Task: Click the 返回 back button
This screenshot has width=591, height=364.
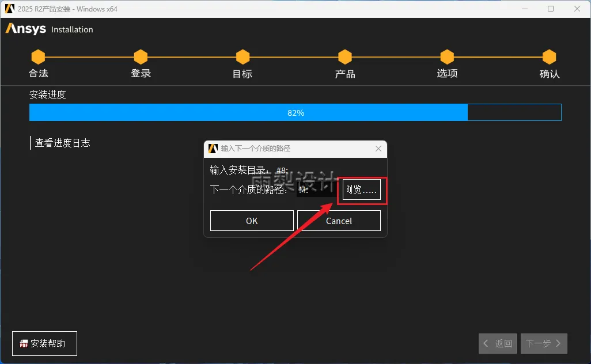Action: coord(498,343)
